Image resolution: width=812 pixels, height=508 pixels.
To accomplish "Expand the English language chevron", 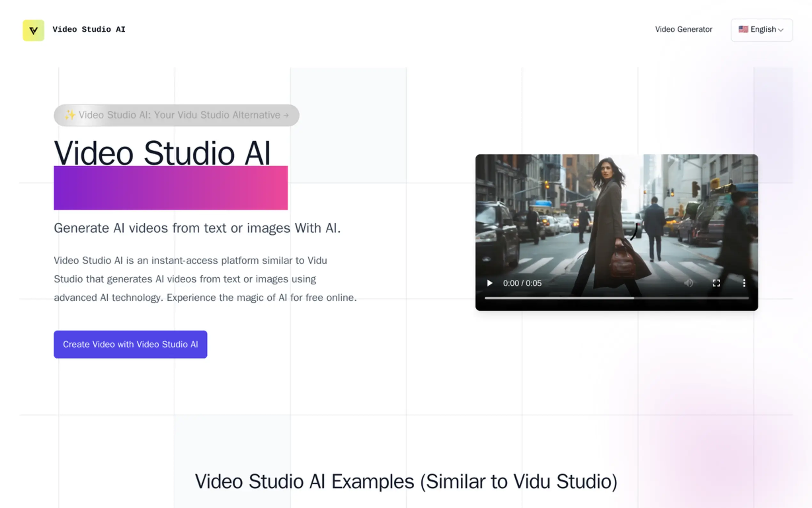I will (x=781, y=30).
